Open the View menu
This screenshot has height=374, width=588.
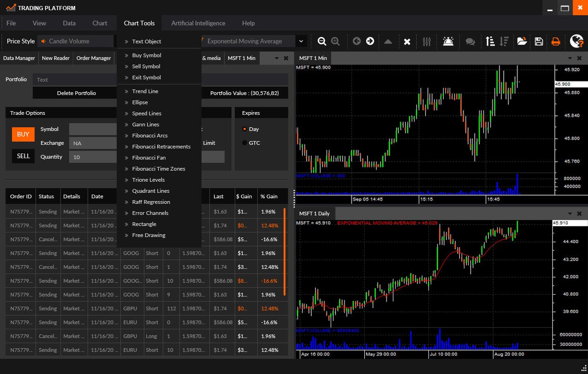39,23
